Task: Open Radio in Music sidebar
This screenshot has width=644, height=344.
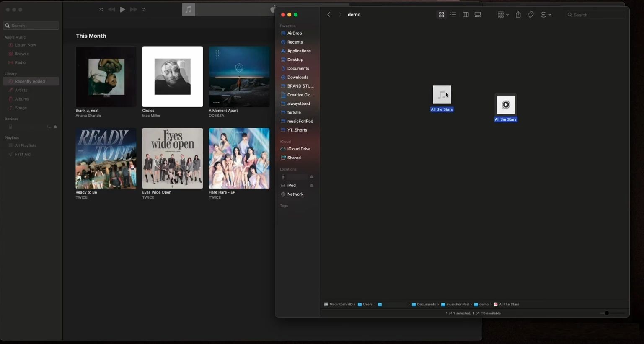Action: coord(20,62)
